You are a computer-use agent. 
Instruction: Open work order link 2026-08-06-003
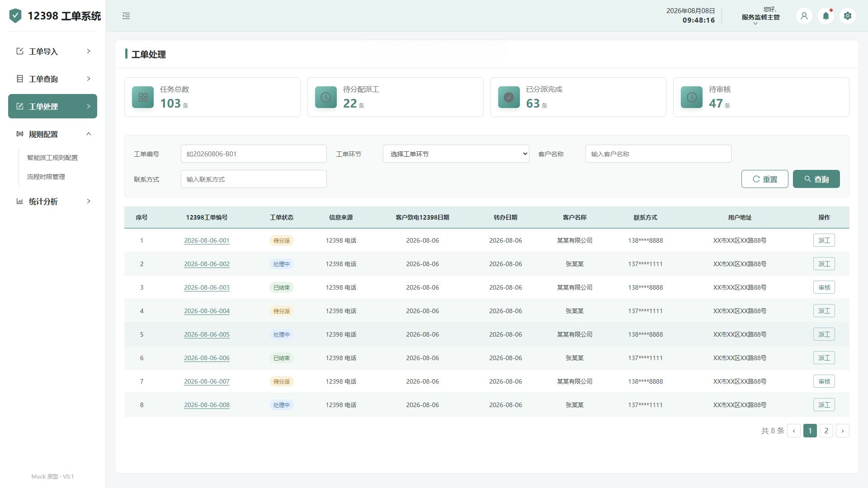[207, 287]
